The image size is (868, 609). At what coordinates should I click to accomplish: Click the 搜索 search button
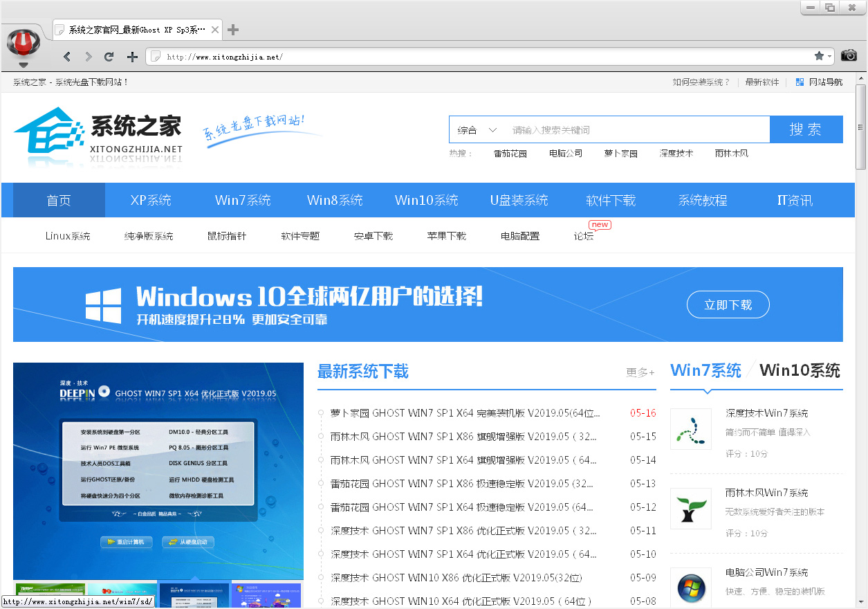click(806, 129)
